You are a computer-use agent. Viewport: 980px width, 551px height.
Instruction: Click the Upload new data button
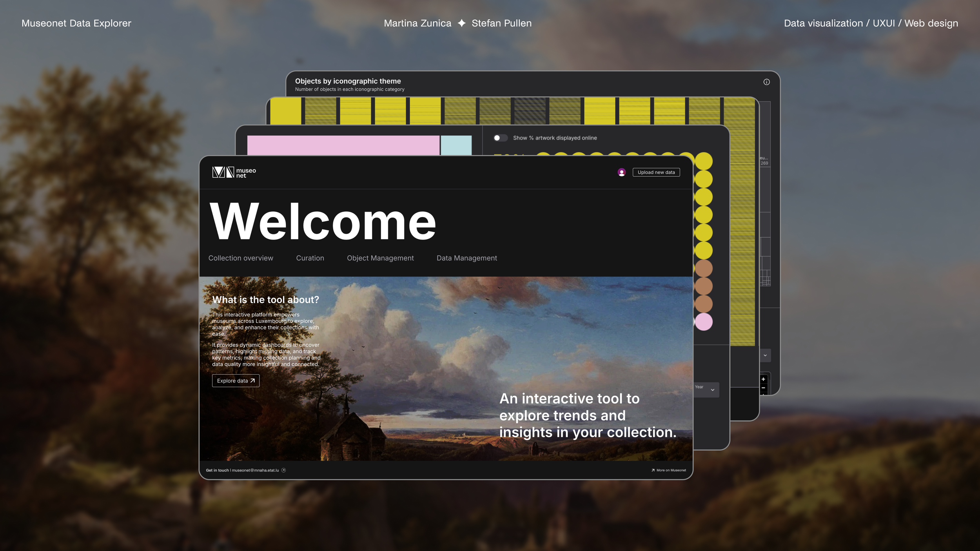click(x=656, y=172)
